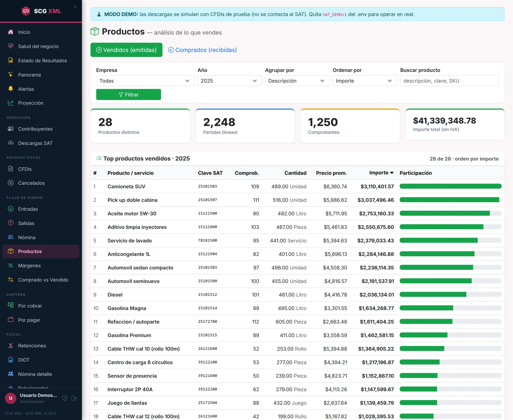The height and width of the screenshot is (420, 513).
Task: Open Alertas via its bell icon
Action: (11, 89)
